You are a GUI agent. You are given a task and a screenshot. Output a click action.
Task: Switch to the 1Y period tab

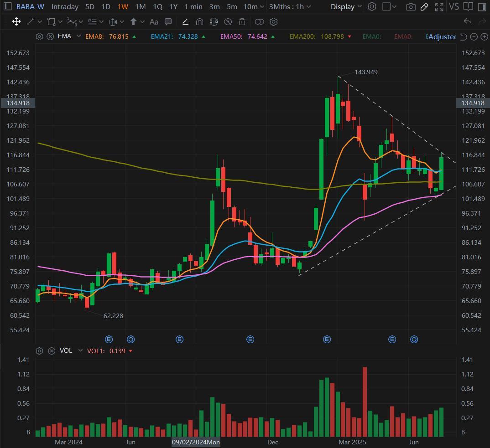173,6
